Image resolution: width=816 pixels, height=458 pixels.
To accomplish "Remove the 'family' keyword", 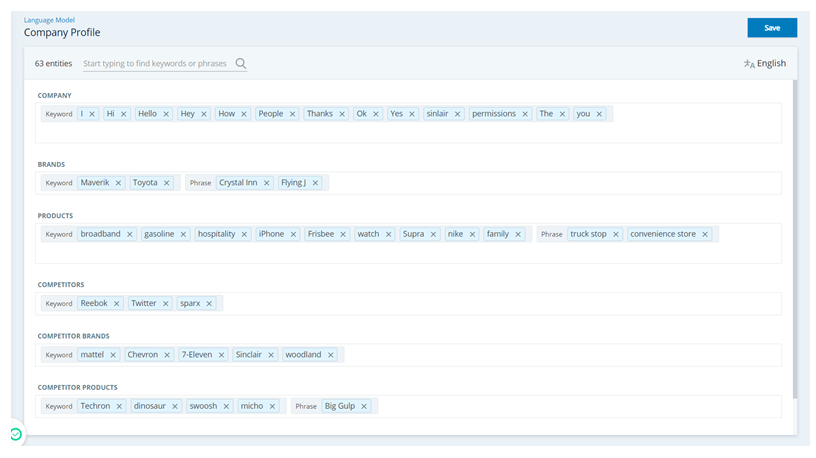I will 518,235.
